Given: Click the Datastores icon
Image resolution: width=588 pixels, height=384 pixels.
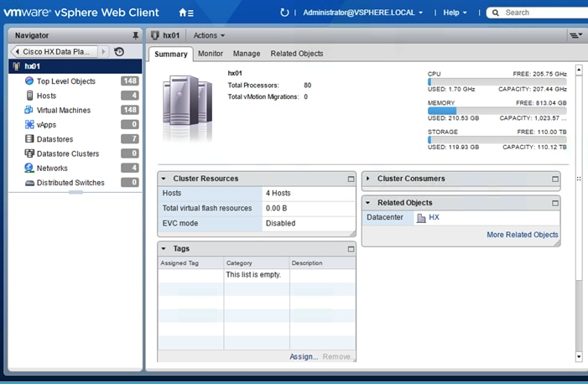Looking at the screenshot, I should tap(29, 138).
